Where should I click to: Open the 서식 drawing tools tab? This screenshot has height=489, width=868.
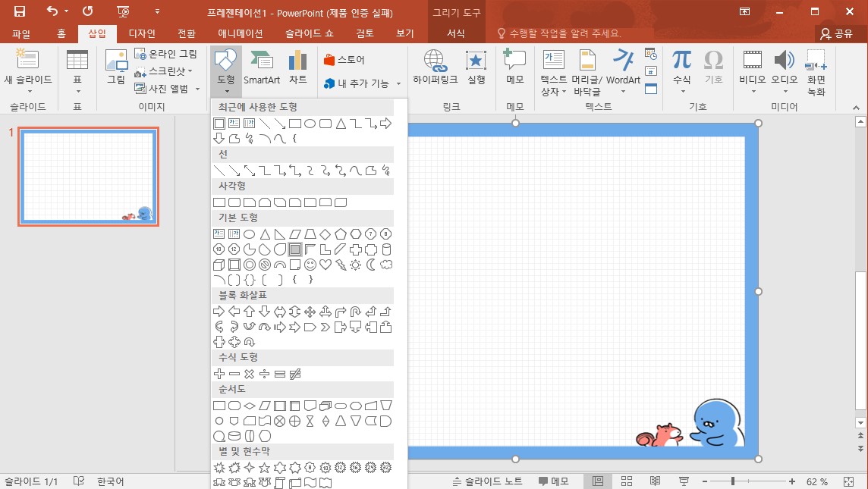[x=455, y=34]
